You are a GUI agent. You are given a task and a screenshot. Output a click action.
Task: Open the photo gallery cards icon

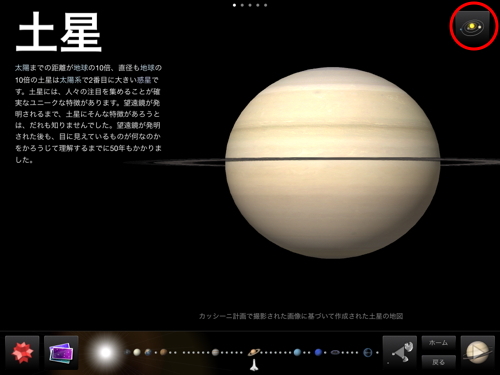tap(61, 352)
